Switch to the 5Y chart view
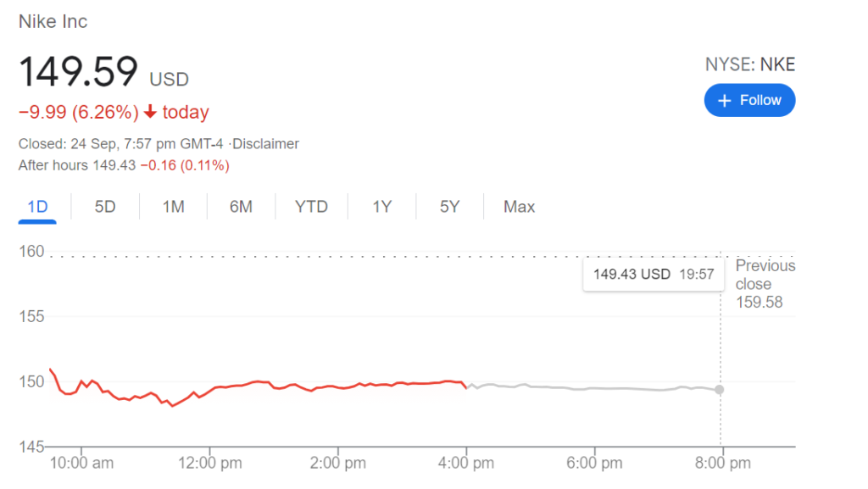The height and width of the screenshot is (489, 868). 449,207
